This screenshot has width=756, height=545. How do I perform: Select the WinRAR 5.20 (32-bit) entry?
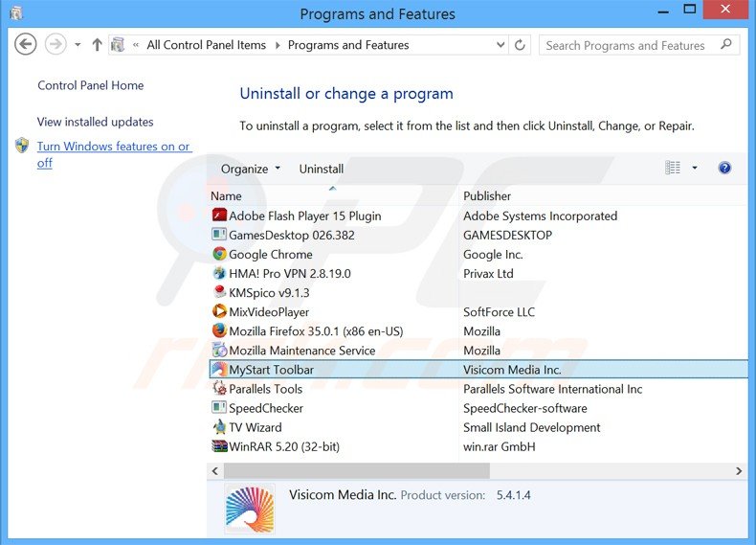pos(284,446)
